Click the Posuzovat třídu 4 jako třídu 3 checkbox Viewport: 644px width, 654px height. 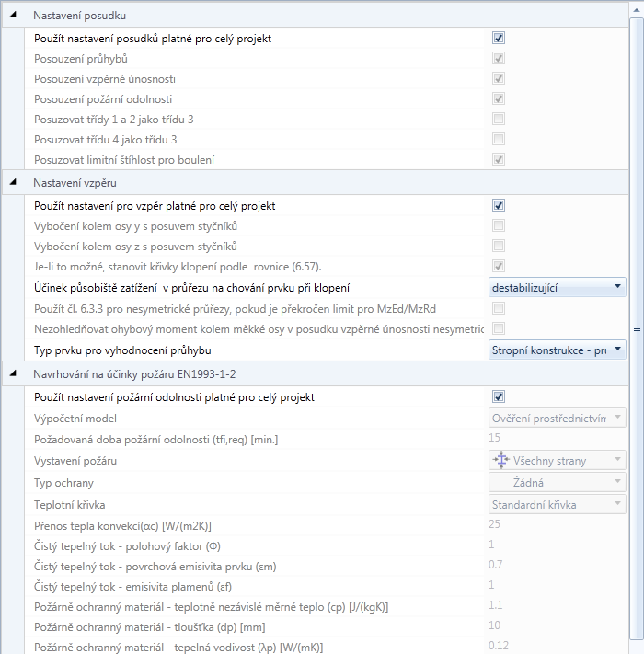pos(499,139)
